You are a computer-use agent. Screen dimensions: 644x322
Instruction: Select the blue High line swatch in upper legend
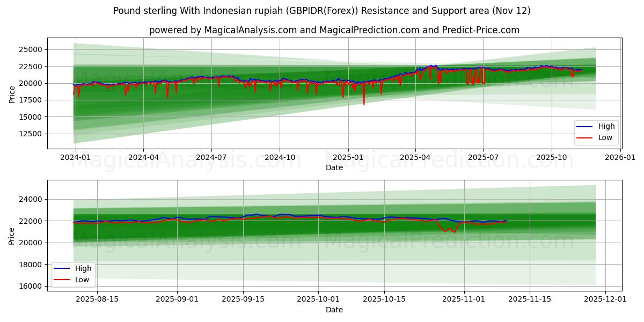point(585,127)
